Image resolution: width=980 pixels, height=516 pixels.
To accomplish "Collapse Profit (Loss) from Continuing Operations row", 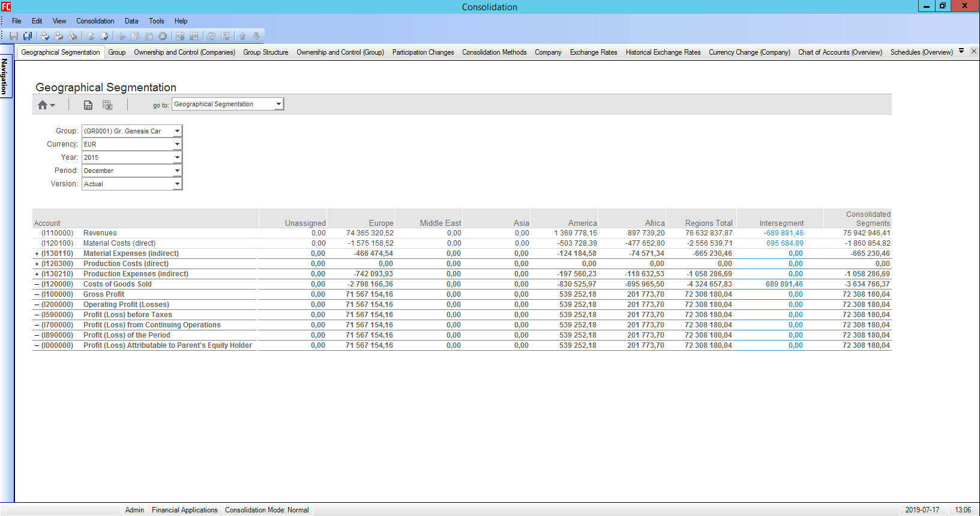I will (x=37, y=325).
